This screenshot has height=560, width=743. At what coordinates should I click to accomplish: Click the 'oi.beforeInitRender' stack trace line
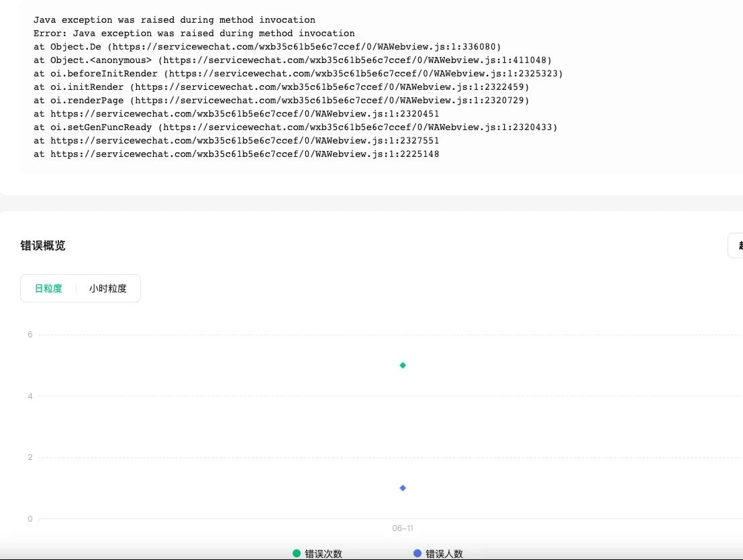[298, 73]
